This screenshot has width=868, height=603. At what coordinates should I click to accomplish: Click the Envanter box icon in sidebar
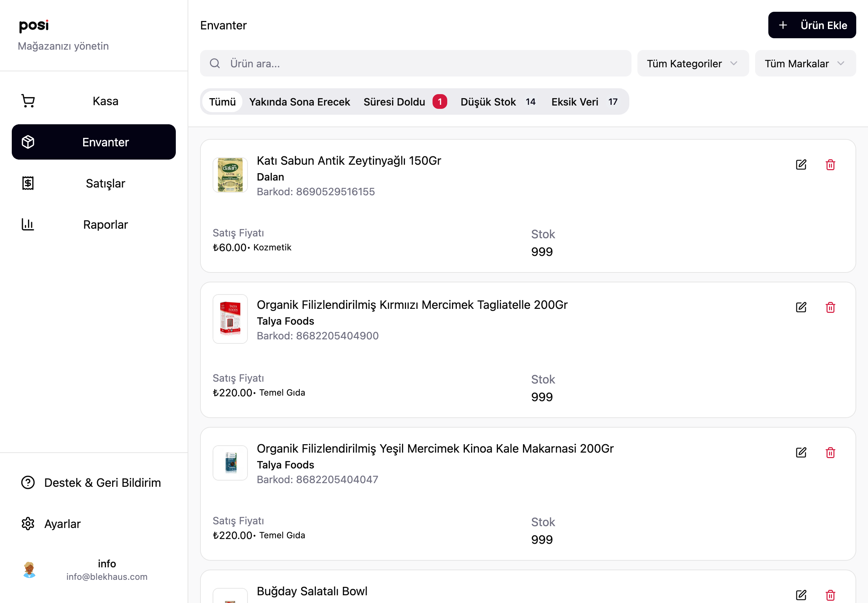[x=28, y=142]
